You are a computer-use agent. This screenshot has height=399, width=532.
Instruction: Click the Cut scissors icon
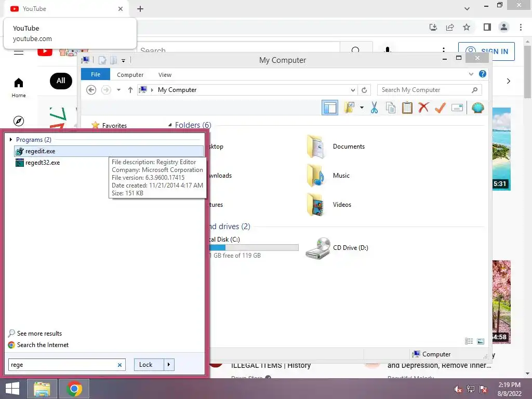(x=374, y=108)
